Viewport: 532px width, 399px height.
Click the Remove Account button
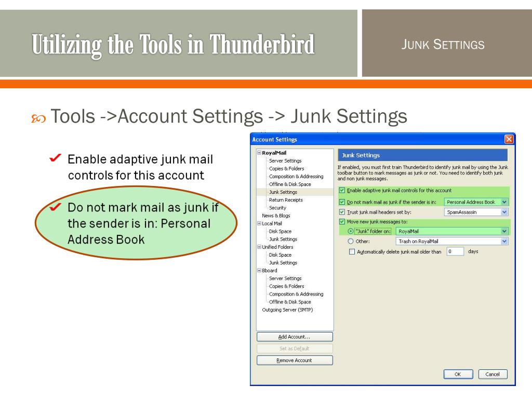[295, 361]
